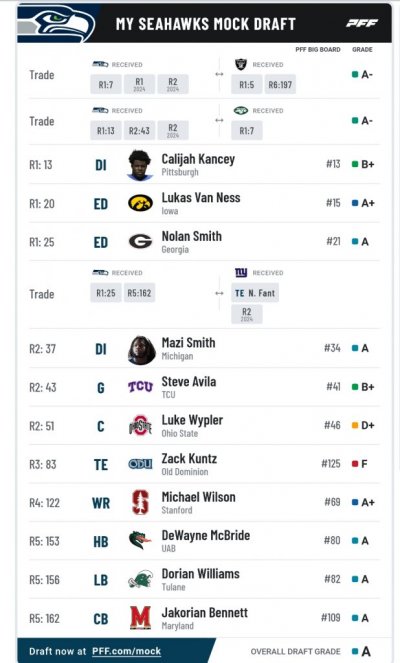400x663 pixels.
Task: Click the Giants NY logo
Action: (241, 272)
